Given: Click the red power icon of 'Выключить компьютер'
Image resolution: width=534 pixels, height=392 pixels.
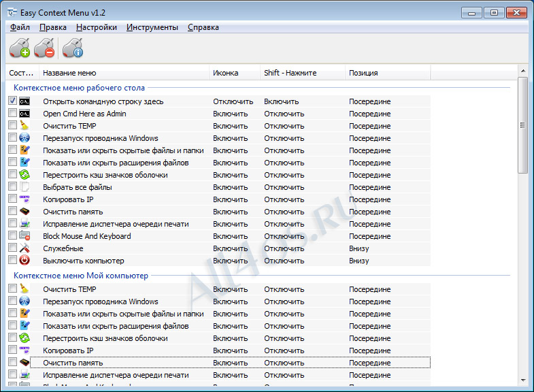Looking at the screenshot, I should 24,261.
